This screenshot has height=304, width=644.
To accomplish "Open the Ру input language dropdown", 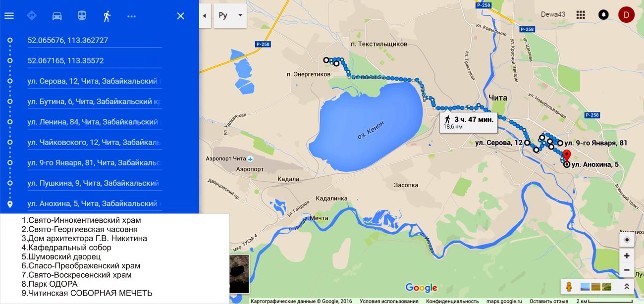I will (230, 15).
